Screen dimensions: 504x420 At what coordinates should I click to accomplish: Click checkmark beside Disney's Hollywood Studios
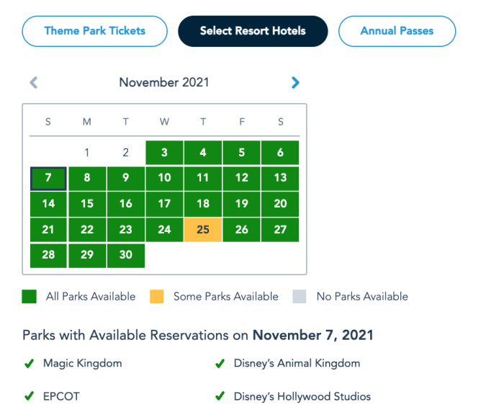220,396
